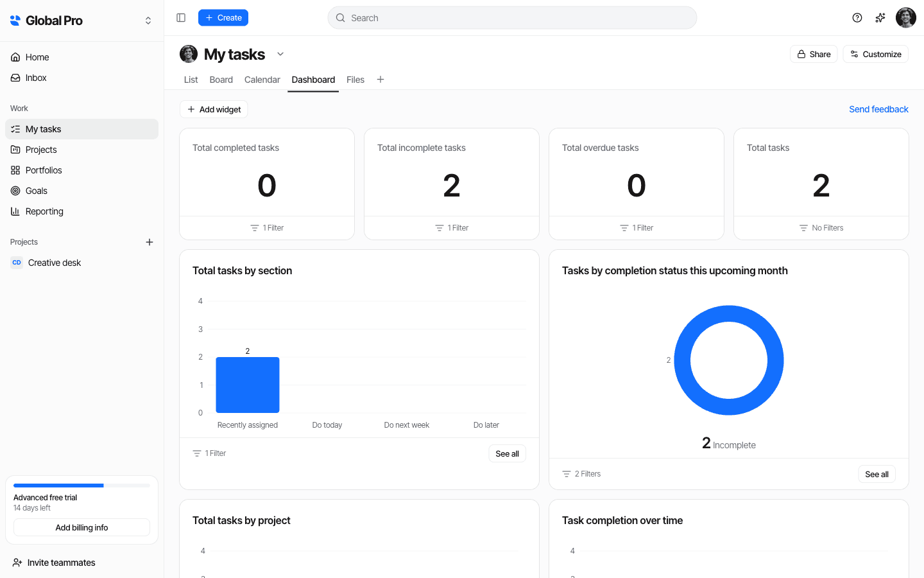Click the Do today axis label
Screen dimensions: 924x578
click(x=327, y=425)
